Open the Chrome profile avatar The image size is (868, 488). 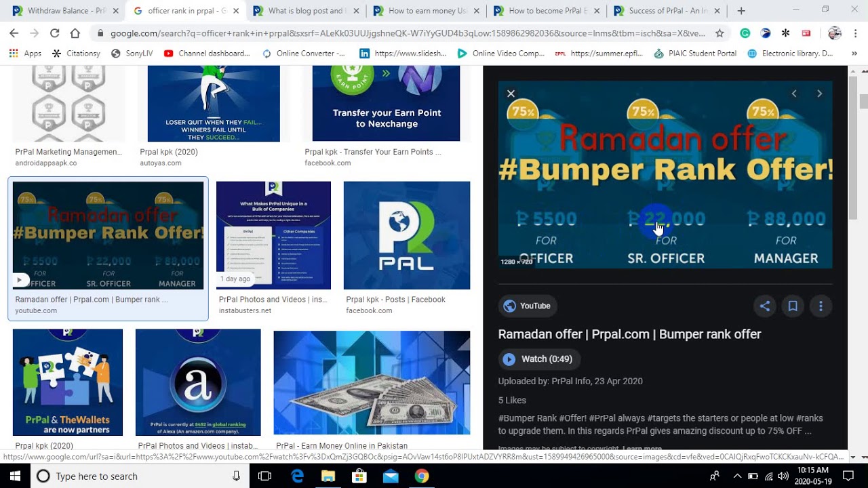click(835, 33)
